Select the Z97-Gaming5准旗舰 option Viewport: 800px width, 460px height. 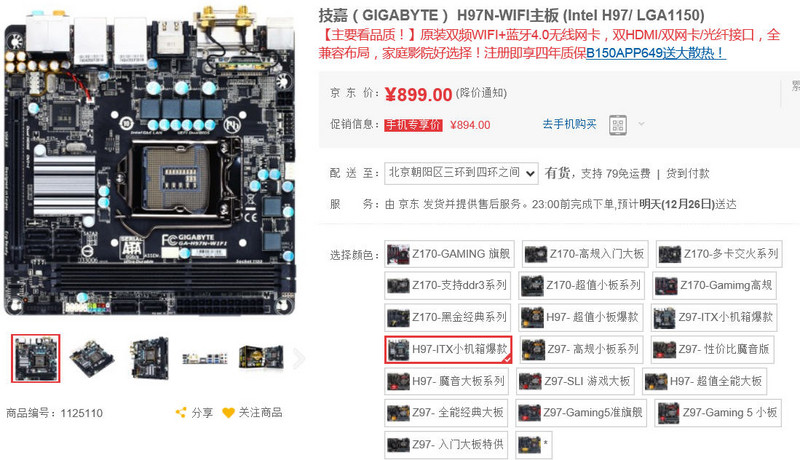point(581,413)
